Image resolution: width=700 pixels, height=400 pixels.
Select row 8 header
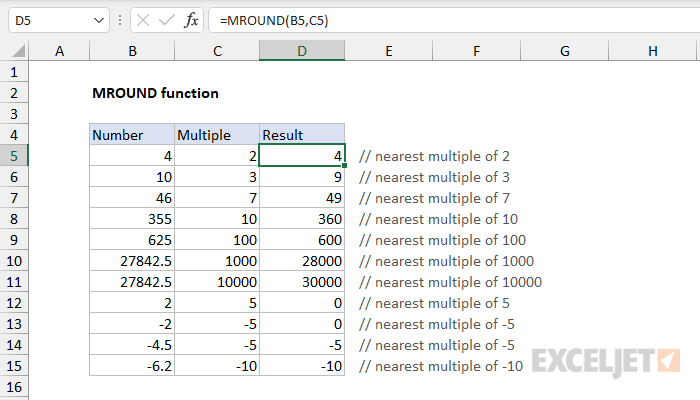point(14,219)
